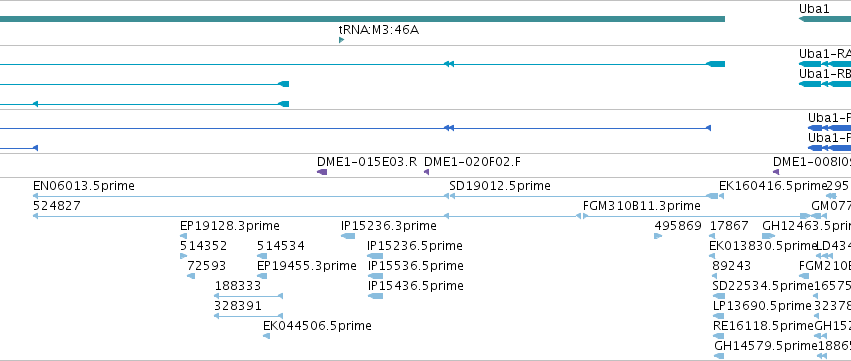Select the 328391 alignment line
This screenshot has height=361, width=851.
(249, 316)
